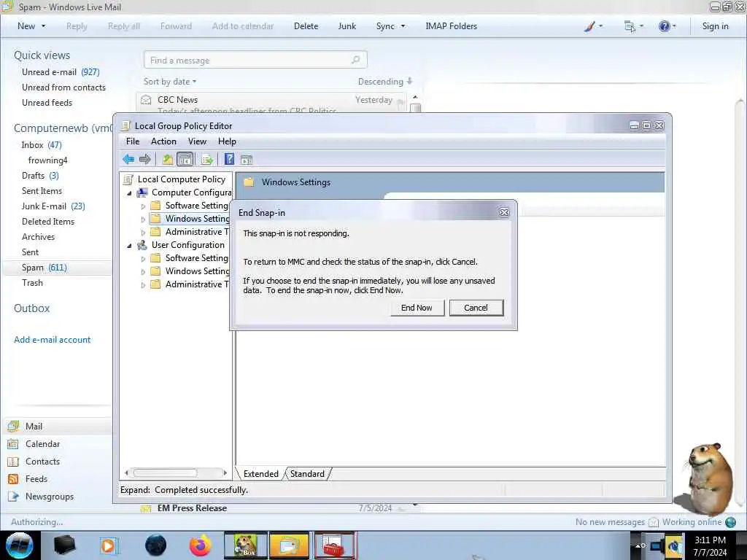Click the Delete button in Live Mail
747x560 pixels.
coord(306,26)
